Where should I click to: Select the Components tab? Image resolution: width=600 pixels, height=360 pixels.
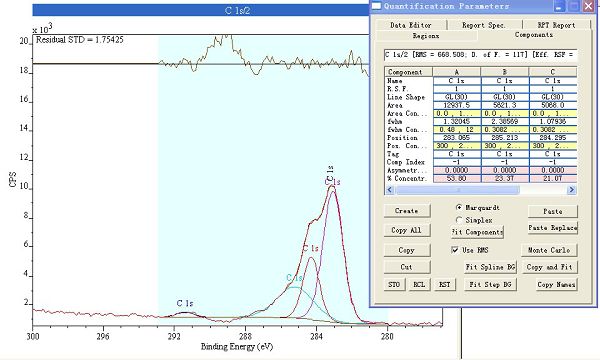534,35
